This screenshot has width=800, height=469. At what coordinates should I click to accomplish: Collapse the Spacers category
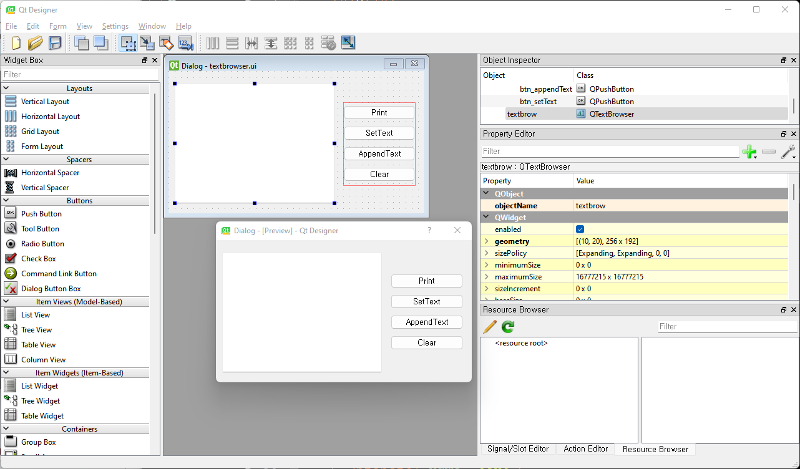6,159
